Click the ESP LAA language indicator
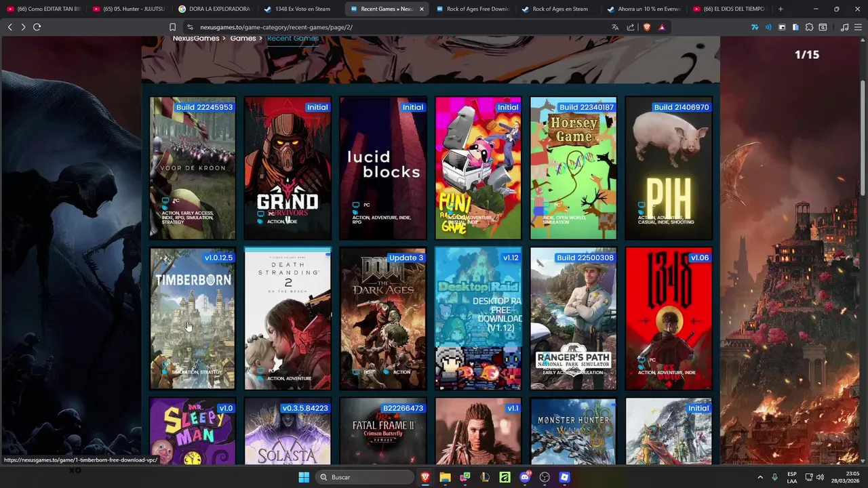Screen dimensions: 868x488 coord(792,477)
